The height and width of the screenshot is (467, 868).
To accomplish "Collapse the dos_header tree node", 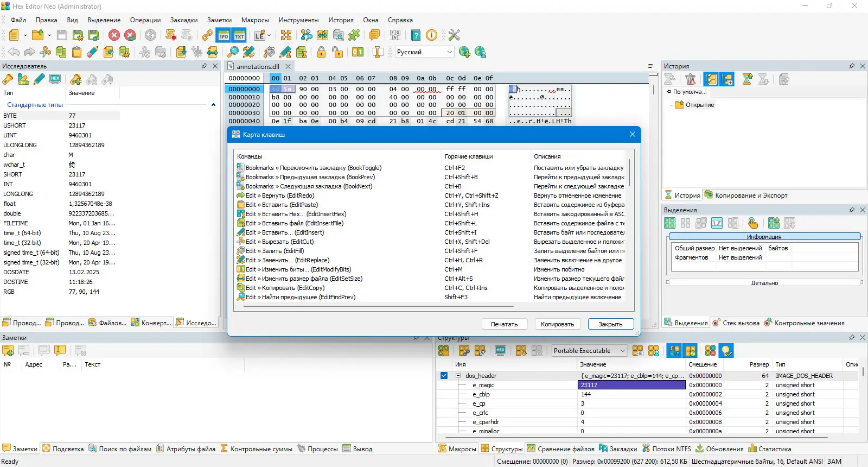I will 458,376.
